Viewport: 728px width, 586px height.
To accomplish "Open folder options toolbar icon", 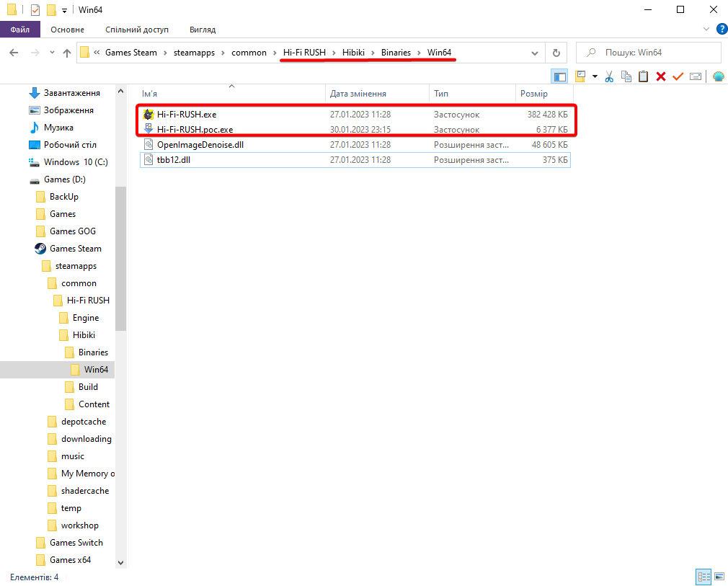I will click(580, 76).
